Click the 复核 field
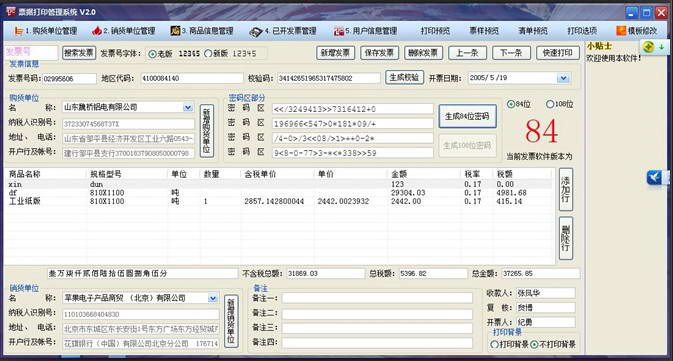 click(546, 308)
